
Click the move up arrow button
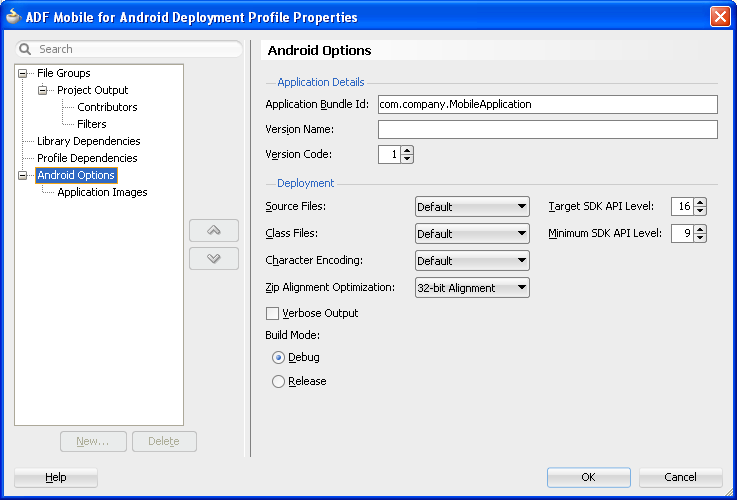[x=214, y=230]
